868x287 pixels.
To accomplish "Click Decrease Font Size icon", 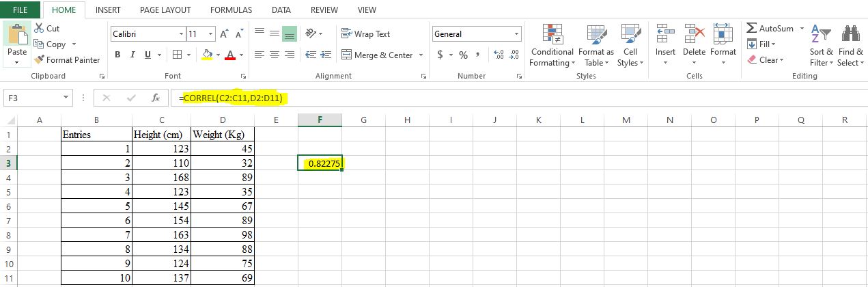I will [x=239, y=33].
